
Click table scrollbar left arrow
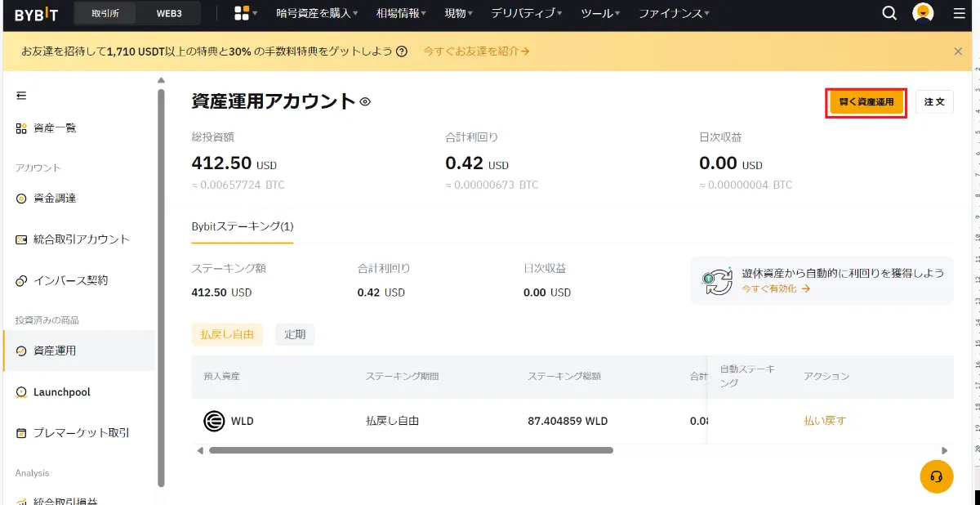199,450
